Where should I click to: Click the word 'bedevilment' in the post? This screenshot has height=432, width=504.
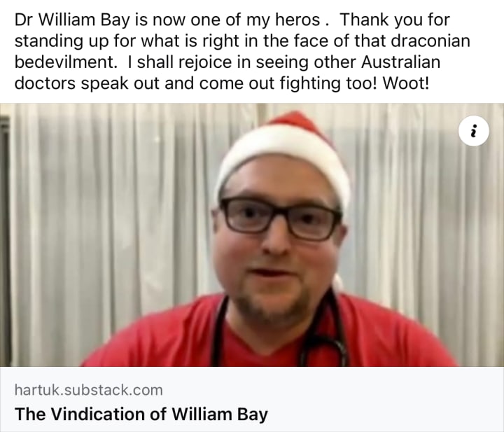[63, 62]
